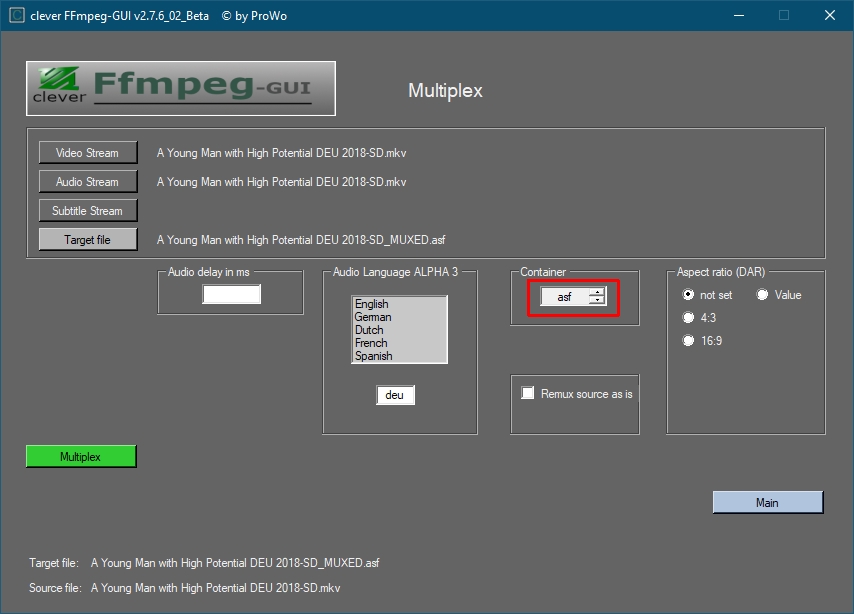Screen dimensions: 854x614
Task: Select the 'not set' aspect ratio radio
Action: click(688, 295)
